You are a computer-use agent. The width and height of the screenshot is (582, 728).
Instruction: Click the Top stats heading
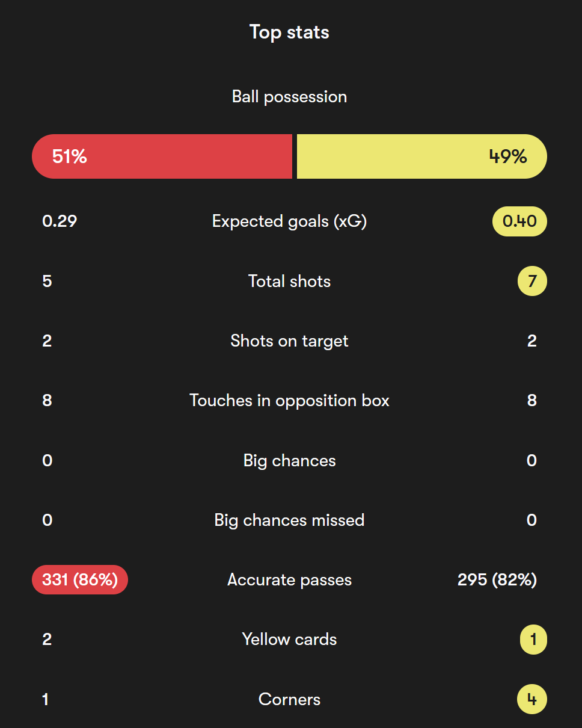pos(289,32)
